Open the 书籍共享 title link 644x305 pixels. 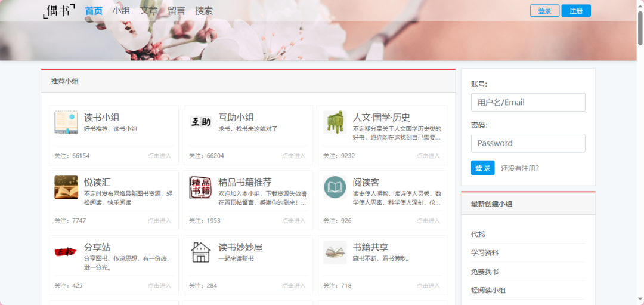point(371,248)
